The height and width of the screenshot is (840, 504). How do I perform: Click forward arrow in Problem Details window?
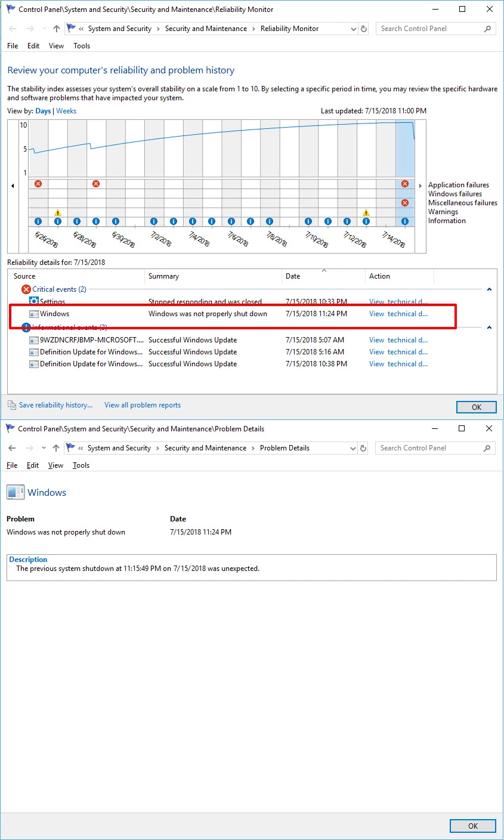29,448
